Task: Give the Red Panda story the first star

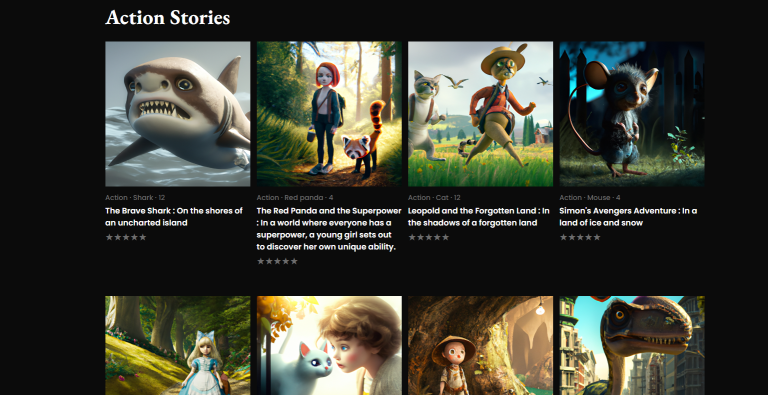Action: point(261,261)
